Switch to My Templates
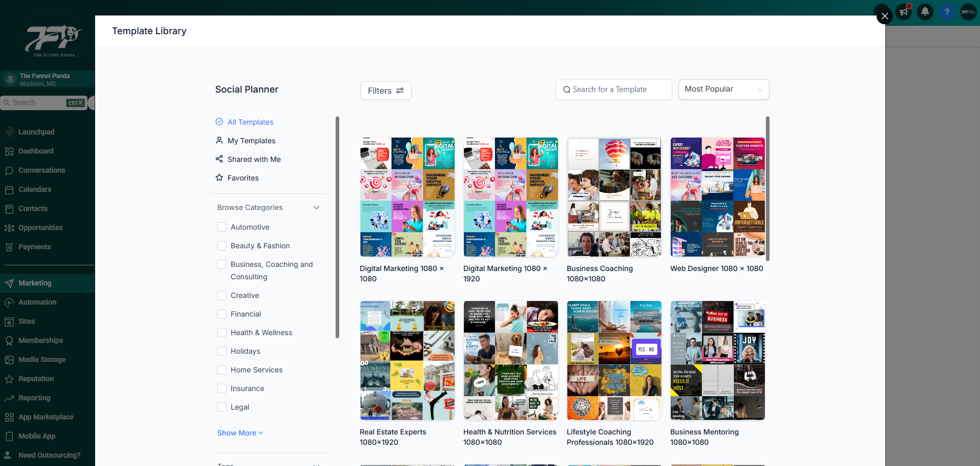980x466 pixels. point(251,141)
